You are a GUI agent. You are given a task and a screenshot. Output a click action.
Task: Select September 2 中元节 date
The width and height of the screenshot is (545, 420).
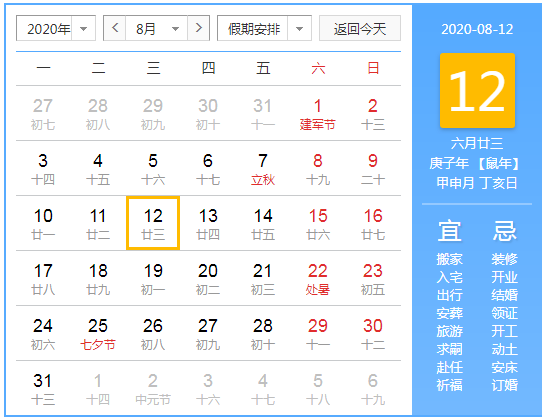[x=153, y=388]
